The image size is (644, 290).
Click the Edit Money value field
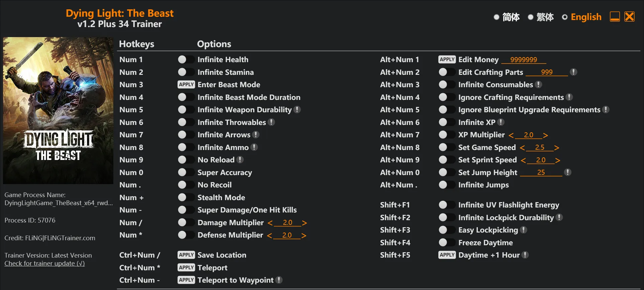click(524, 60)
